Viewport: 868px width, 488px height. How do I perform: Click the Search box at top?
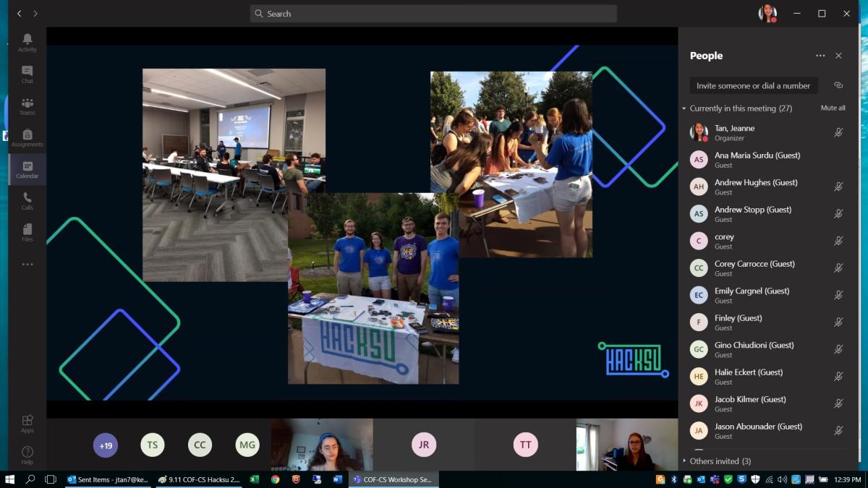[433, 14]
